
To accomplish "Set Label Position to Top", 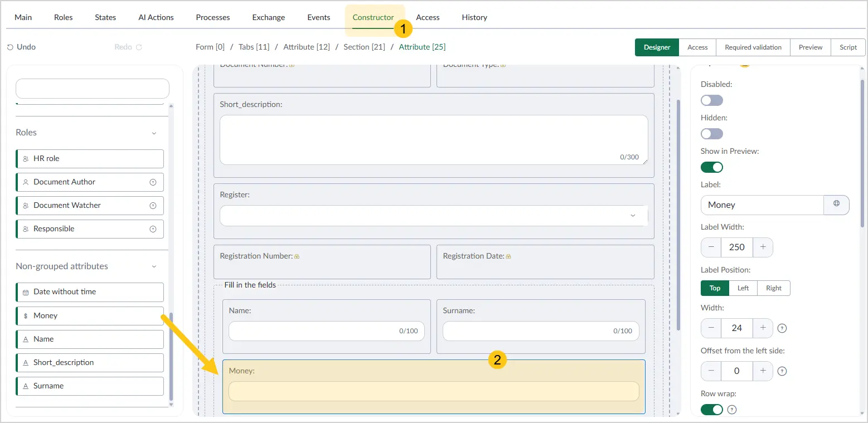I will (715, 288).
